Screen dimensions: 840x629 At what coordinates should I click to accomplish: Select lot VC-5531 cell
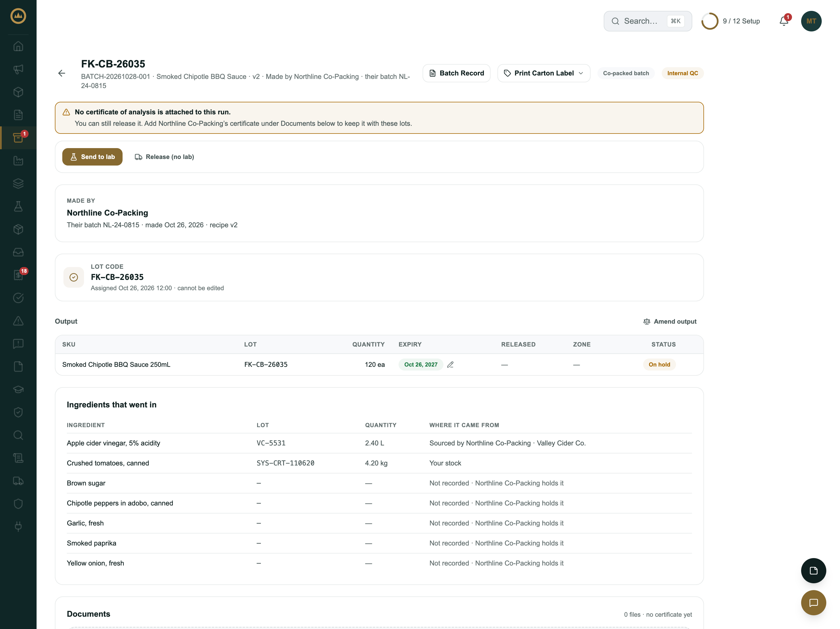pos(271,443)
